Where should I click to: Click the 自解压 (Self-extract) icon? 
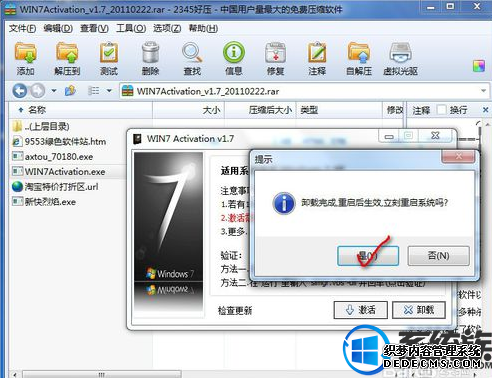coord(359,58)
